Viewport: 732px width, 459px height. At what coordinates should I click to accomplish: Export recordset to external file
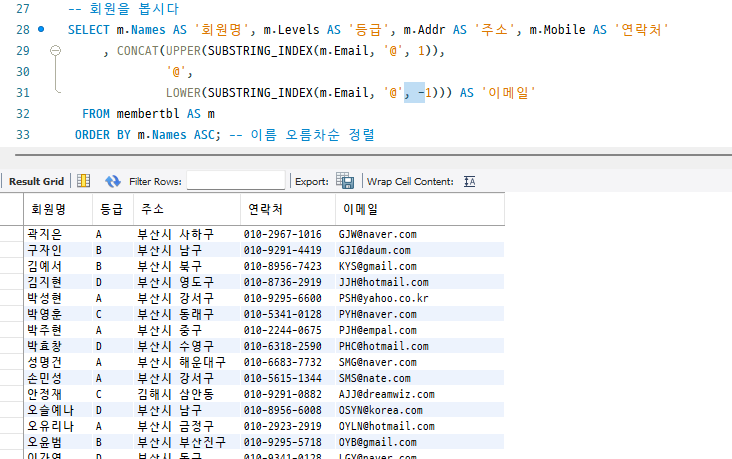point(345,181)
